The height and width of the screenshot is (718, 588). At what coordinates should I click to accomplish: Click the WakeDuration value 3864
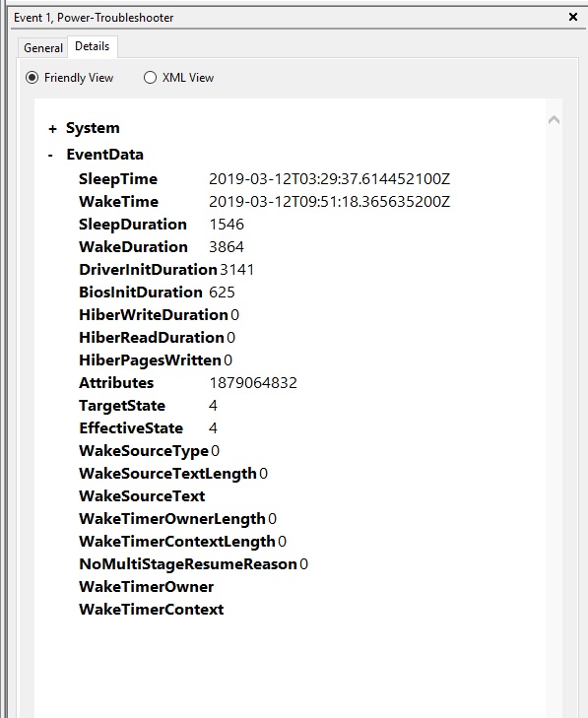click(227, 247)
